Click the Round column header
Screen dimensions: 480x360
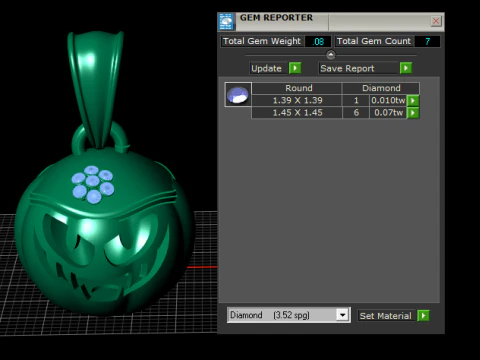pyautogui.click(x=297, y=88)
